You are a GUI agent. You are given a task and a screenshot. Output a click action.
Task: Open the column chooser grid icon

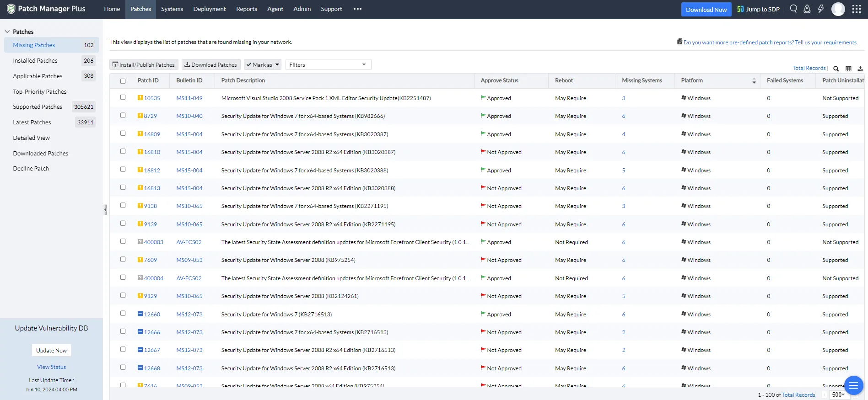[x=848, y=69]
